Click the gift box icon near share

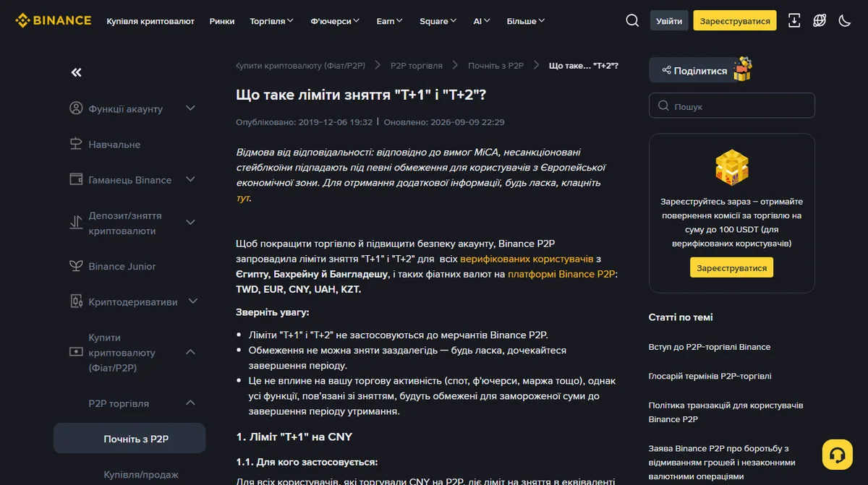tap(743, 69)
